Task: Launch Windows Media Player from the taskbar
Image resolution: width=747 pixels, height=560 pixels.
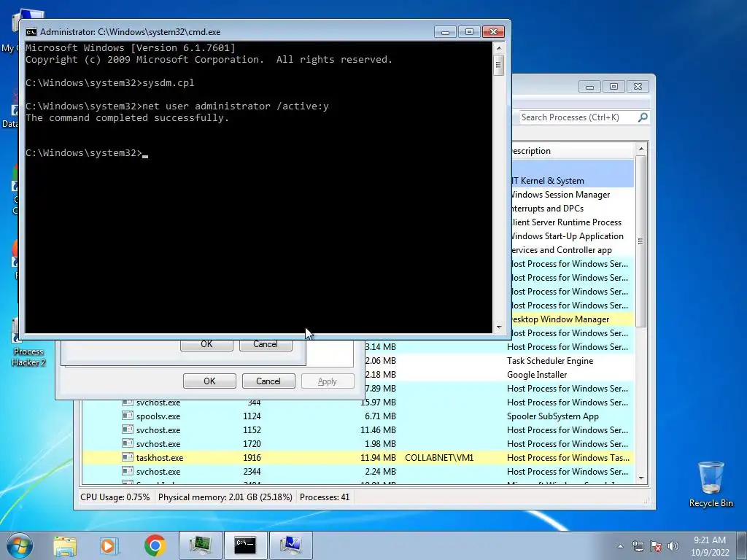Action: pyautogui.click(x=109, y=545)
